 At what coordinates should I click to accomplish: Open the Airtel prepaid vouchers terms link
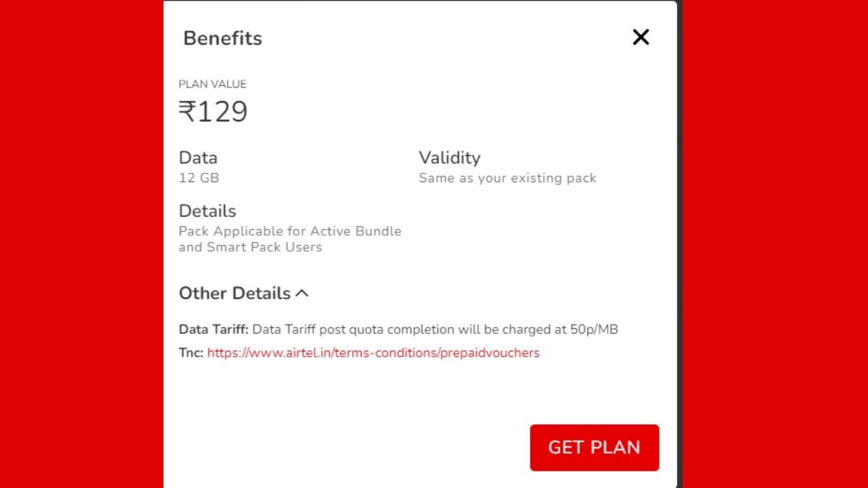coord(373,354)
